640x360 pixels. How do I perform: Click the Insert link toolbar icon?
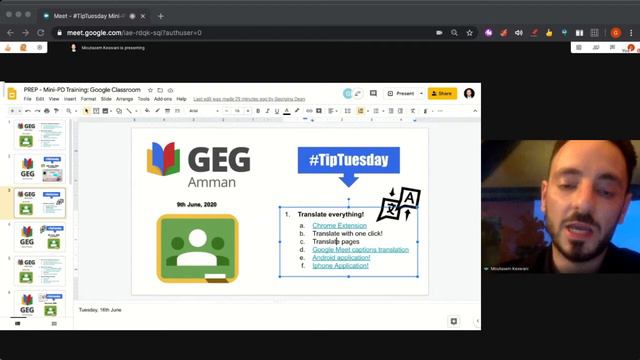[x=309, y=111]
